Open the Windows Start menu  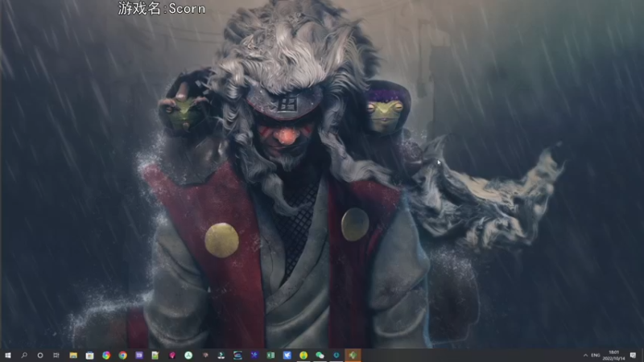(x=7, y=356)
